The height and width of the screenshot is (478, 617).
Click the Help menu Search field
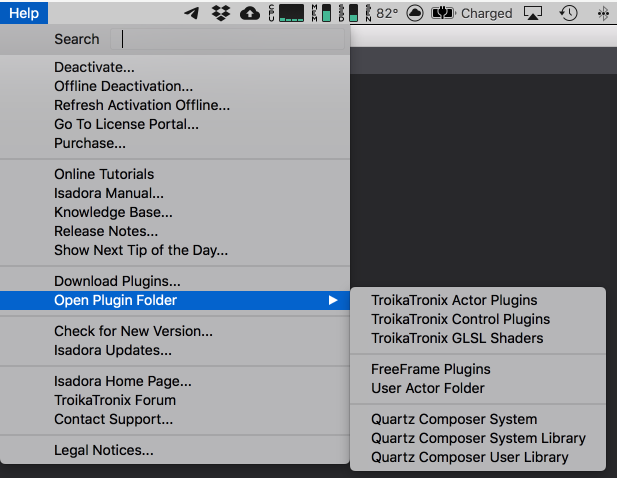coord(227,39)
